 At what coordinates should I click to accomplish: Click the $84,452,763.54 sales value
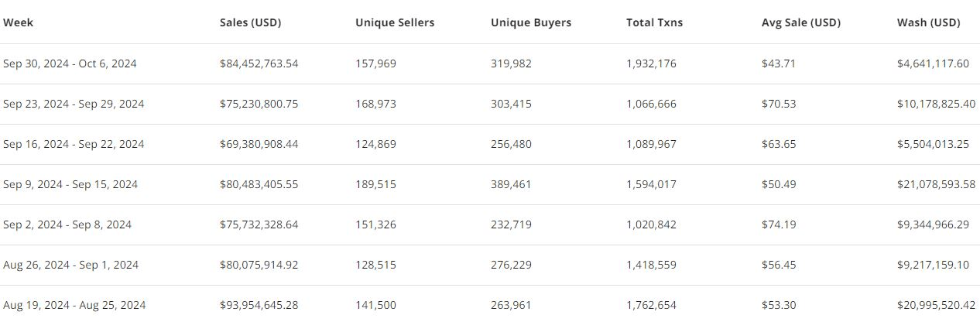click(259, 63)
